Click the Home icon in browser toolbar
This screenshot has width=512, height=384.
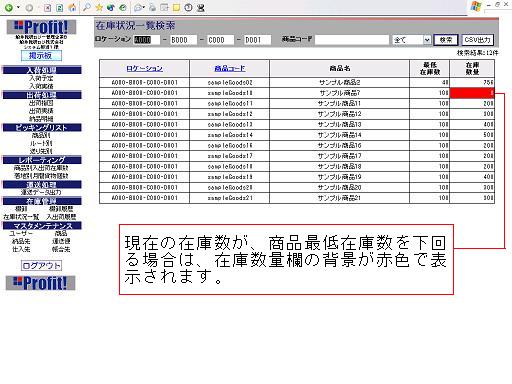click(x=72, y=8)
